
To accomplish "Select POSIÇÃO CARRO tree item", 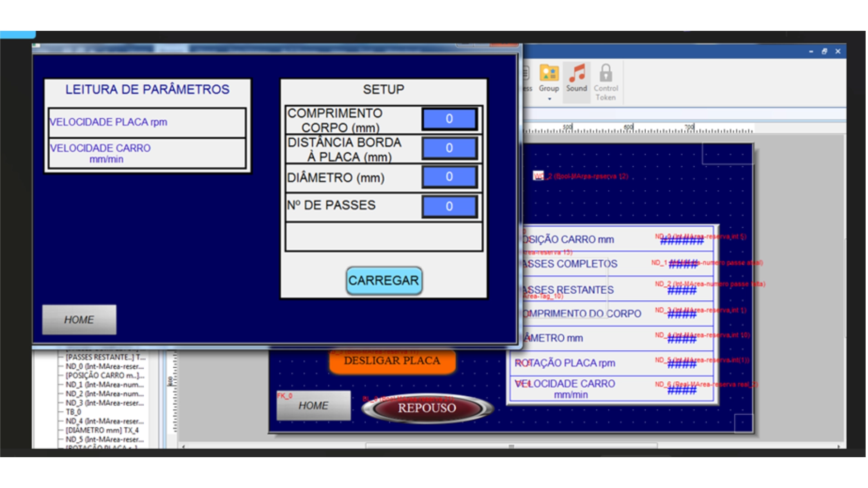I will [x=105, y=375].
